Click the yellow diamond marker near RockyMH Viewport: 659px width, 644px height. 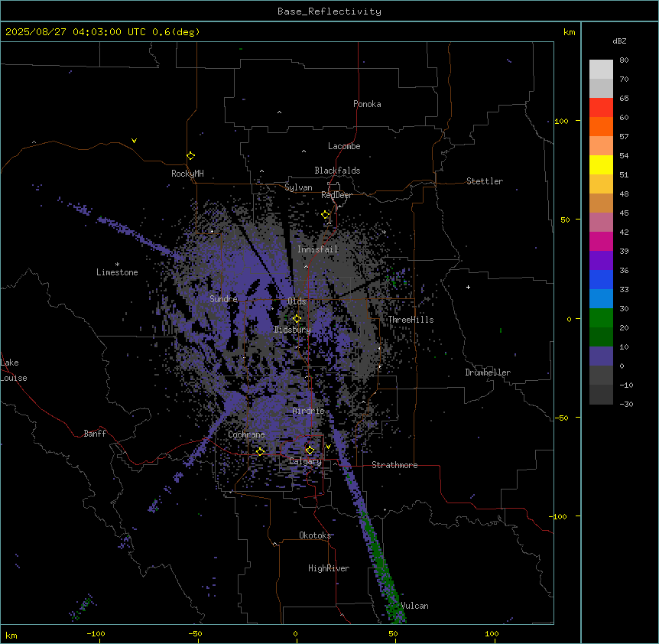point(190,156)
